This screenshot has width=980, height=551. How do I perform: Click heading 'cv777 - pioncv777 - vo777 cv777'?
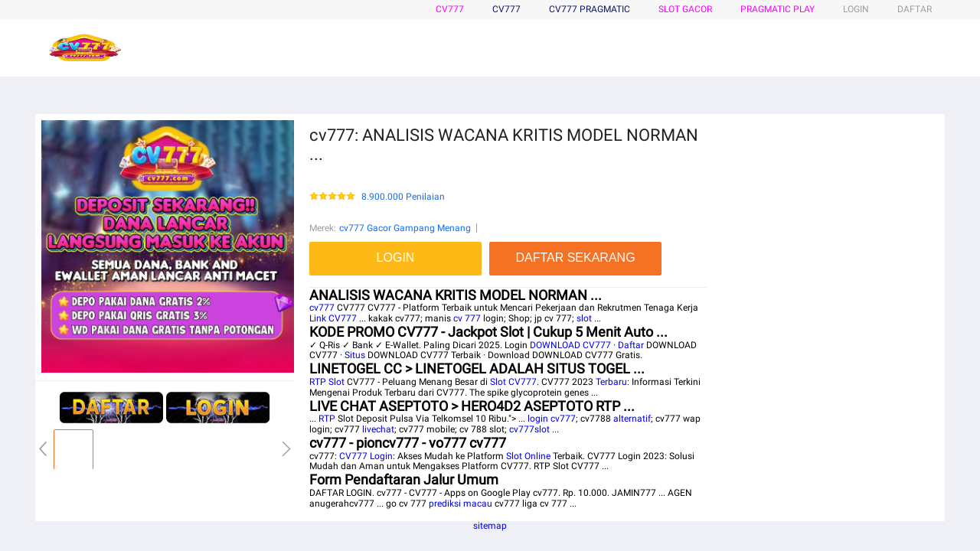[x=407, y=443]
